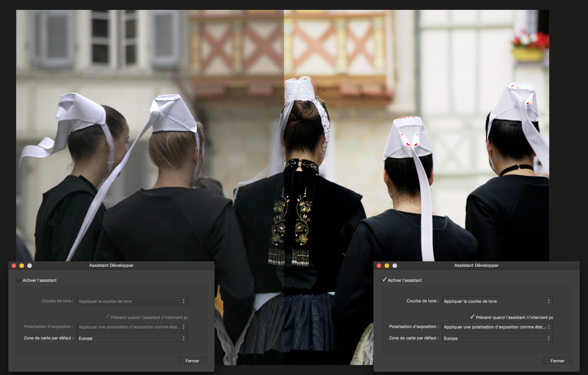Open 'Zone de carte par défaut' dropdown, right dialog
The height and width of the screenshot is (375, 588).
coord(497,338)
